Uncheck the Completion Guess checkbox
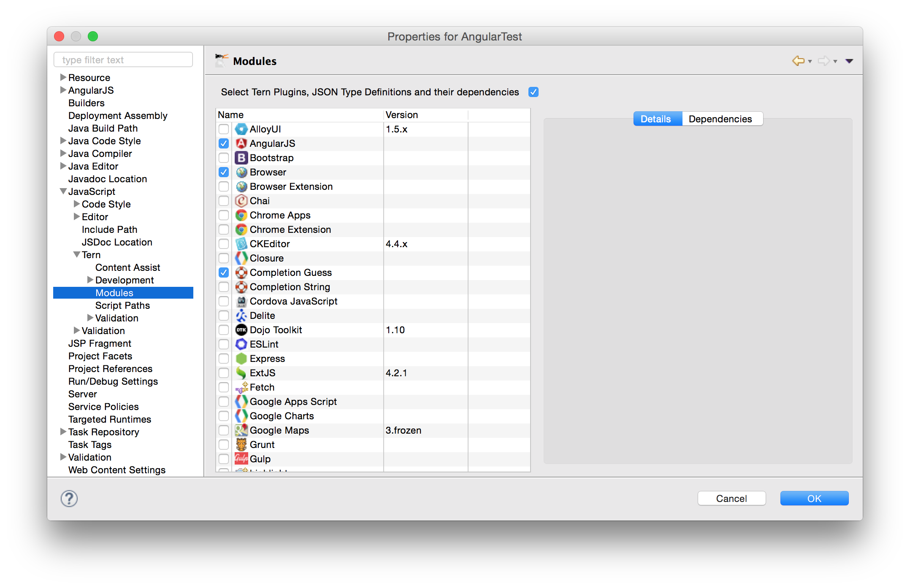 pyautogui.click(x=224, y=272)
